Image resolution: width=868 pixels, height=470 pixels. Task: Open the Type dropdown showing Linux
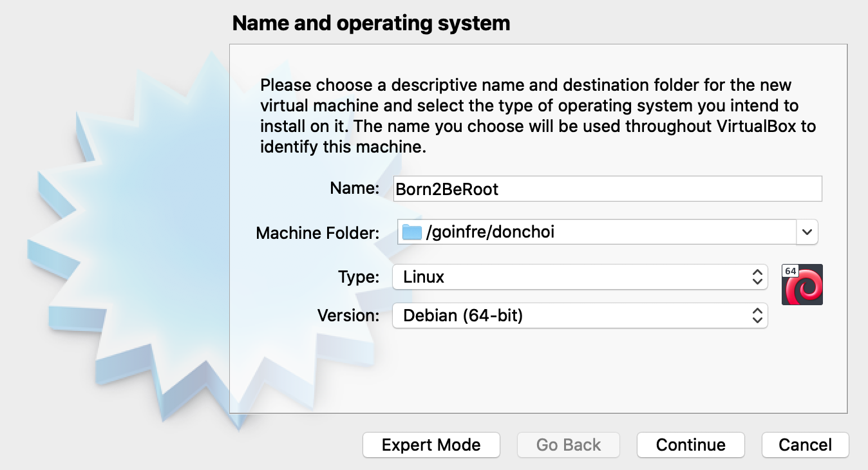point(580,277)
